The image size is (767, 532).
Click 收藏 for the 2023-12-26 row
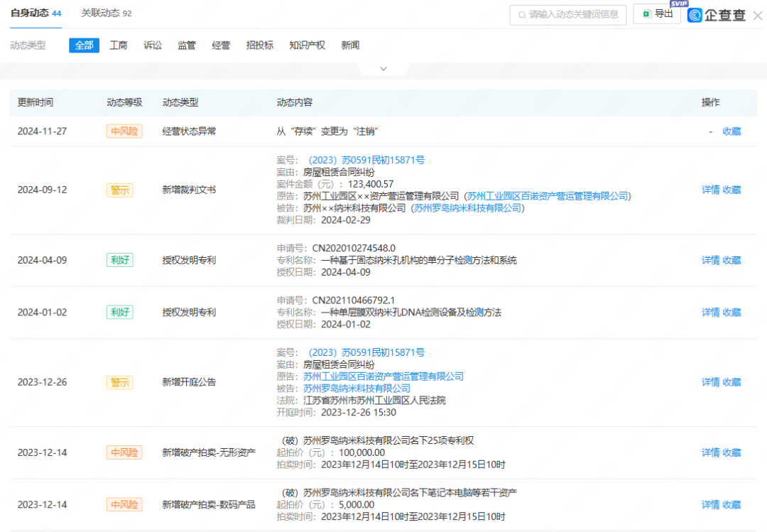click(731, 382)
